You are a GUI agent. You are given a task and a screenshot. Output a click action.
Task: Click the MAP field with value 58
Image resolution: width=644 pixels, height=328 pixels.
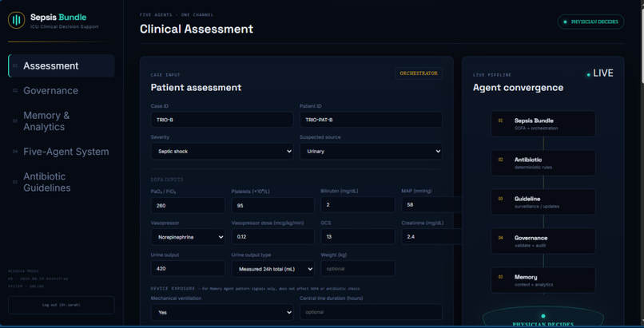(431, 204)
